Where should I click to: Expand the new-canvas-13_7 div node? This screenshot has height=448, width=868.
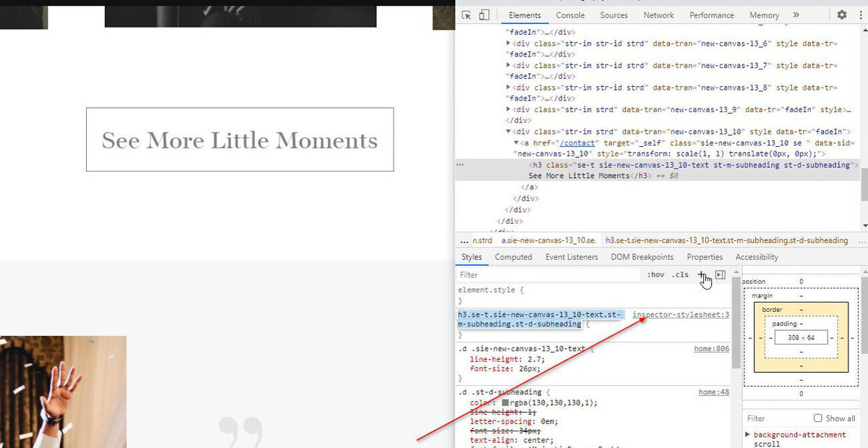(x=509, y=66)
